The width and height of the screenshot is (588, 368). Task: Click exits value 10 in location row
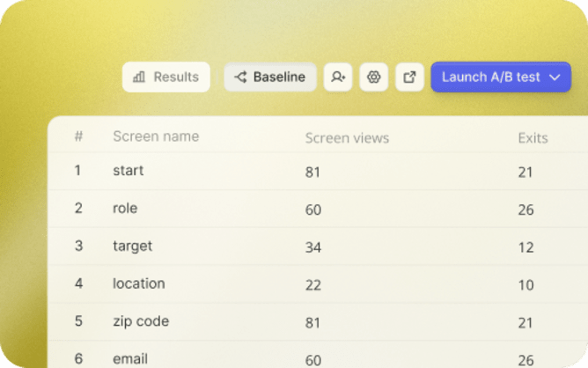(x=526, y=285)
